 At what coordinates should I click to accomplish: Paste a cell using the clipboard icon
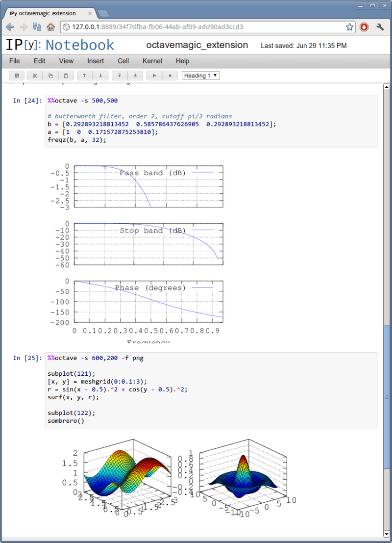click(66, 75)
